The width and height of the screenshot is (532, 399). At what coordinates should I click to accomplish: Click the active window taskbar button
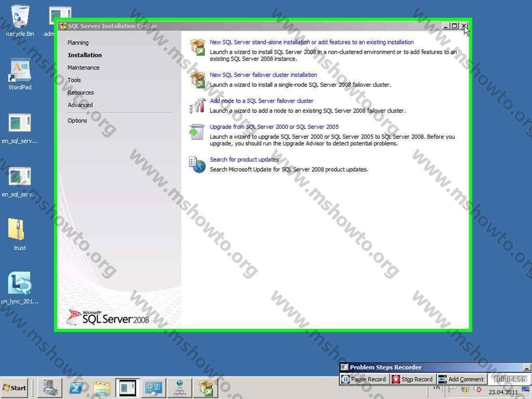[127, 388]
